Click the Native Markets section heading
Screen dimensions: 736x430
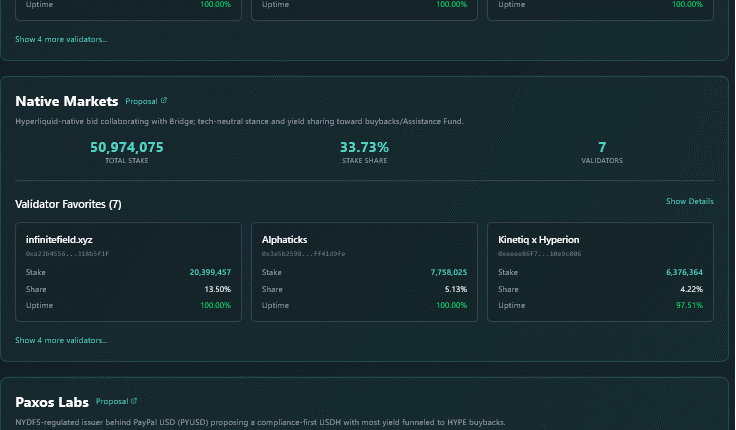pyautogui.click(x=67, y=101)
